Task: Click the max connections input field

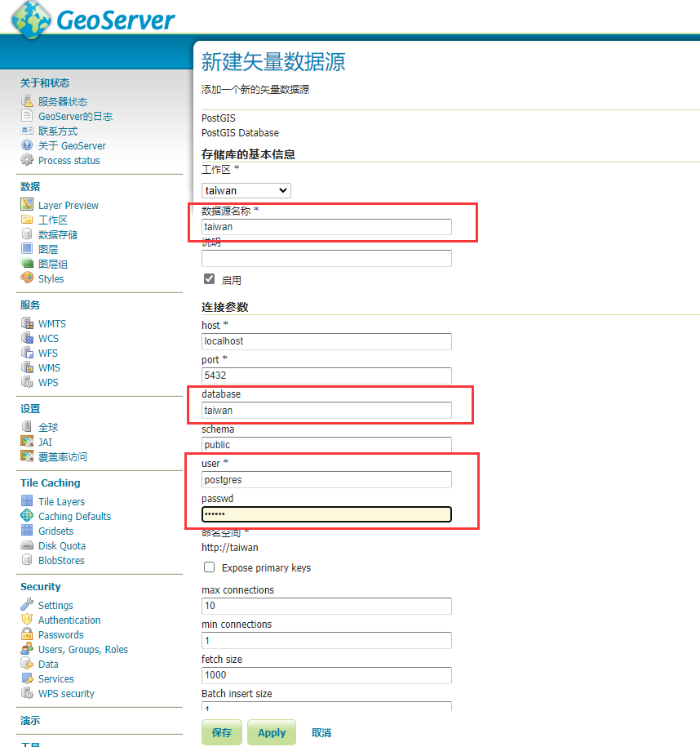Action: (326, 606)
